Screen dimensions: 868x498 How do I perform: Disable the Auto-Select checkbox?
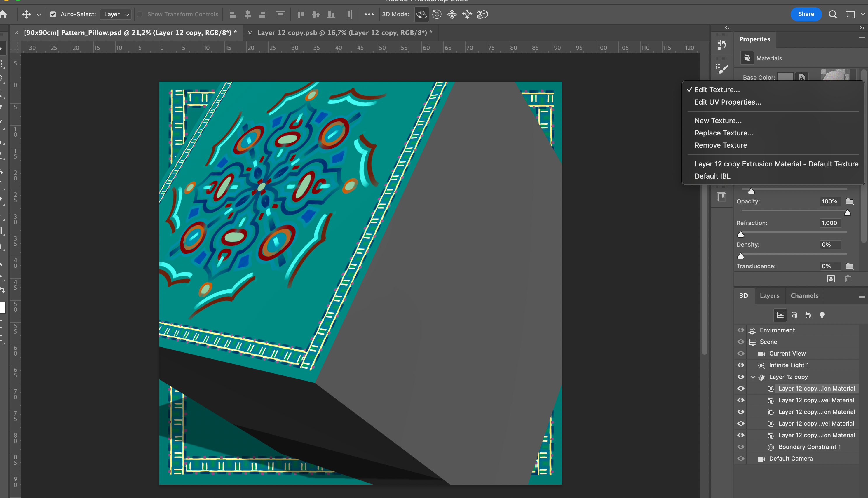click(53, 14)
